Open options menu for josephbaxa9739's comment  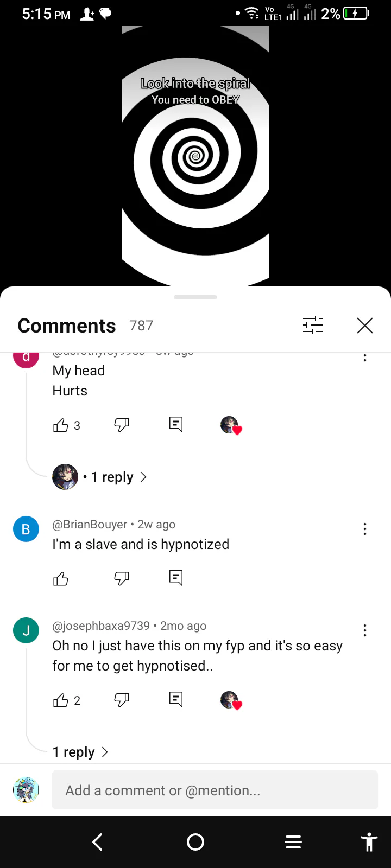point(365,630)
